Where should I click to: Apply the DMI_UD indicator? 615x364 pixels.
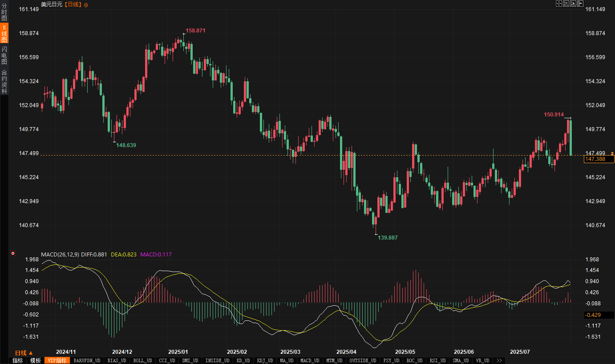(x=190, y=360)
